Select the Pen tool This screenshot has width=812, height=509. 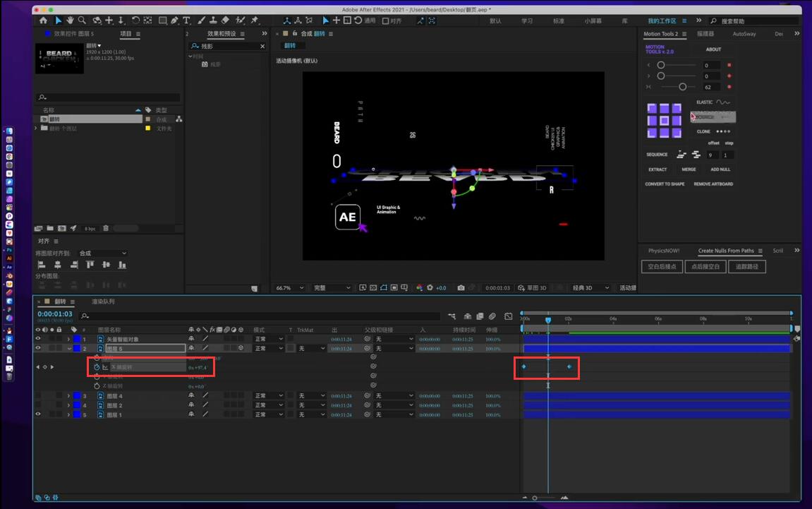pos(174,20)
